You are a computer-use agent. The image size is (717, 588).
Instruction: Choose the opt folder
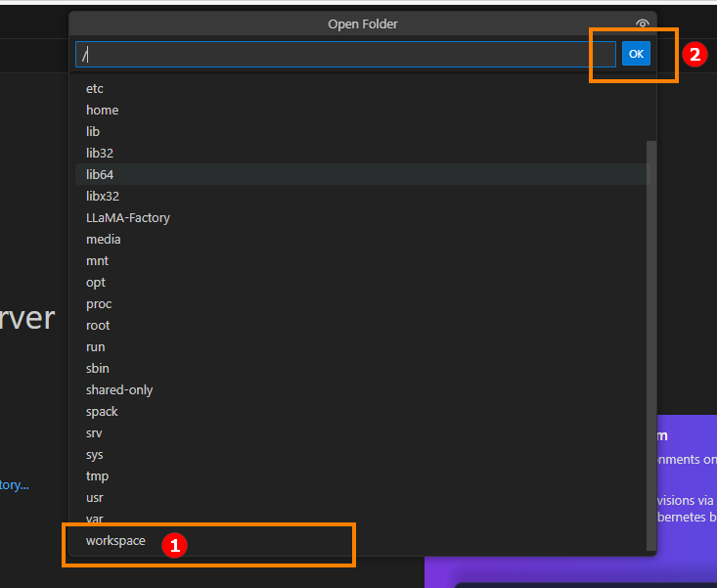tap(96, 282)
